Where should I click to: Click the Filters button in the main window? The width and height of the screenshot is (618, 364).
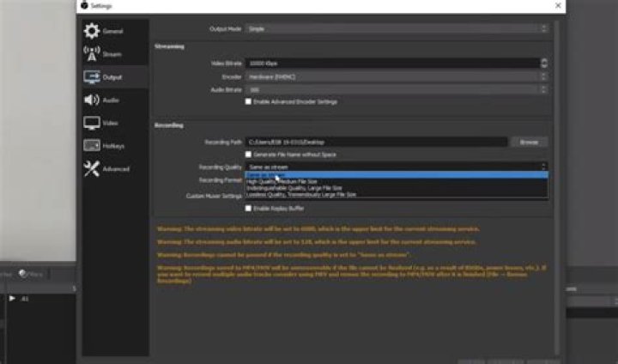31,274
